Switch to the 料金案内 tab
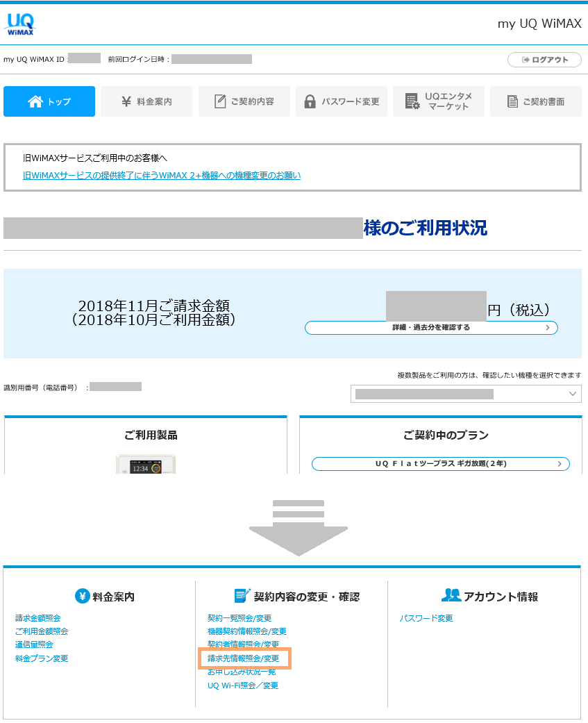 [x=146, y=101]
